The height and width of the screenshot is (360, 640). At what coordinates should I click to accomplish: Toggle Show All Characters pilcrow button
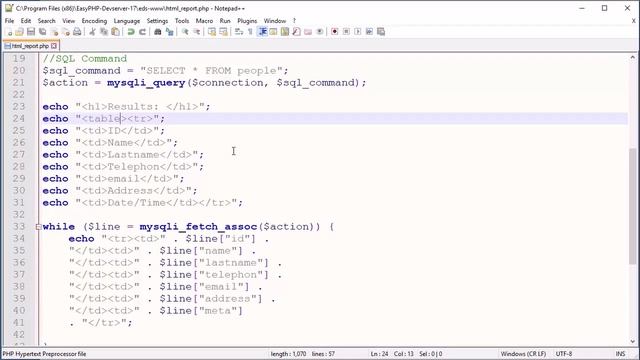pyautogui.click(x=251, y=32)
